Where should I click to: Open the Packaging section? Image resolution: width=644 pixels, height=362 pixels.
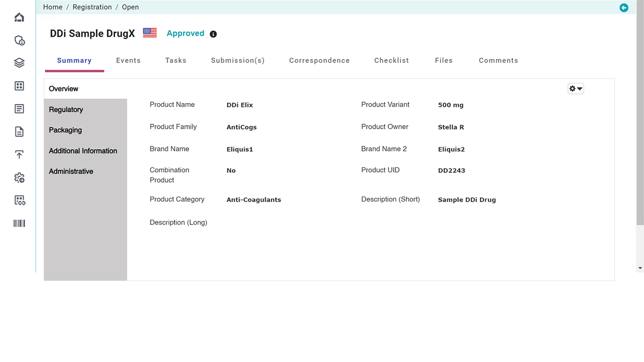[x=65, y=130]
